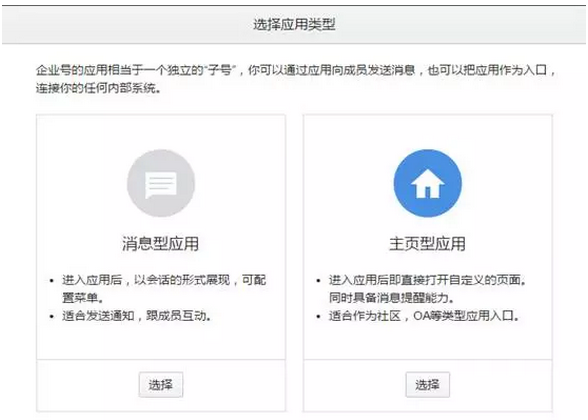The height and width of the screenshot is (420, 588).
Task: Click the gray chat bubble message-app icon
Action: pos(161,183)
